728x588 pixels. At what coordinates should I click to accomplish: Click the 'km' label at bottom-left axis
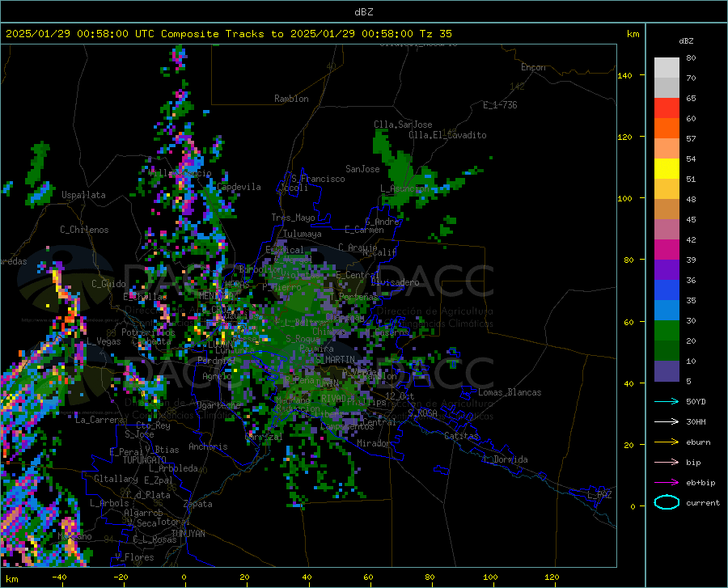point(11,579)
